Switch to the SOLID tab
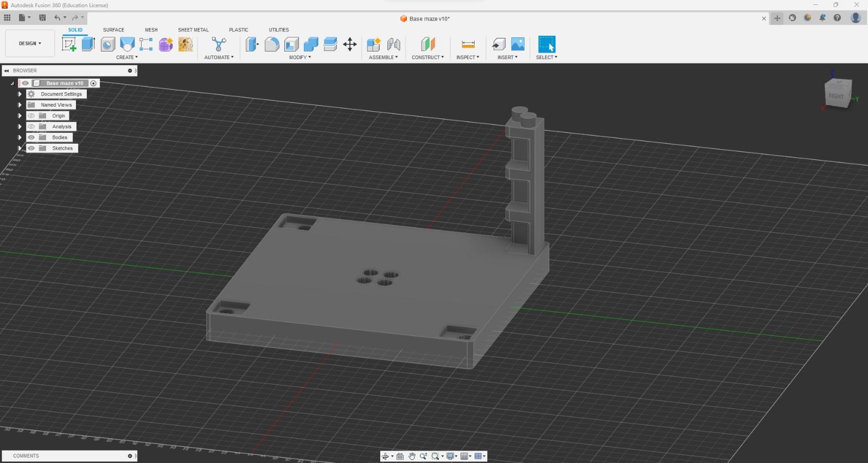This screenshot has width=868, height=463. click(75, 30)
